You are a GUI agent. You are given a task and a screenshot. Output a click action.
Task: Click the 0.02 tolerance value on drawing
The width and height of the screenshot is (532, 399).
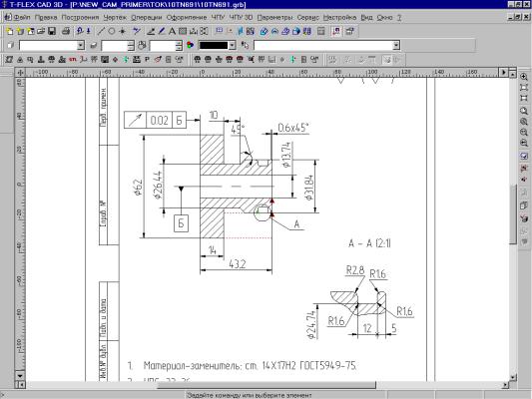coord(159,120)
